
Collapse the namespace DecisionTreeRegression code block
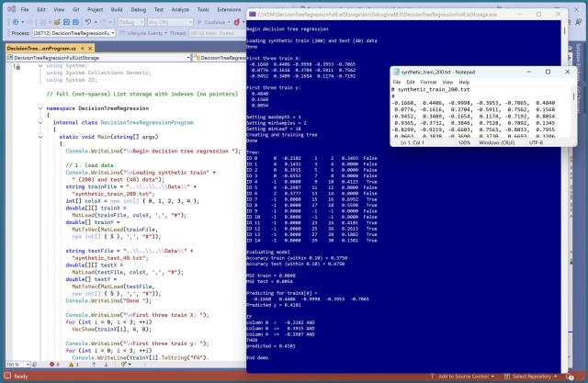tap(39, 107)
